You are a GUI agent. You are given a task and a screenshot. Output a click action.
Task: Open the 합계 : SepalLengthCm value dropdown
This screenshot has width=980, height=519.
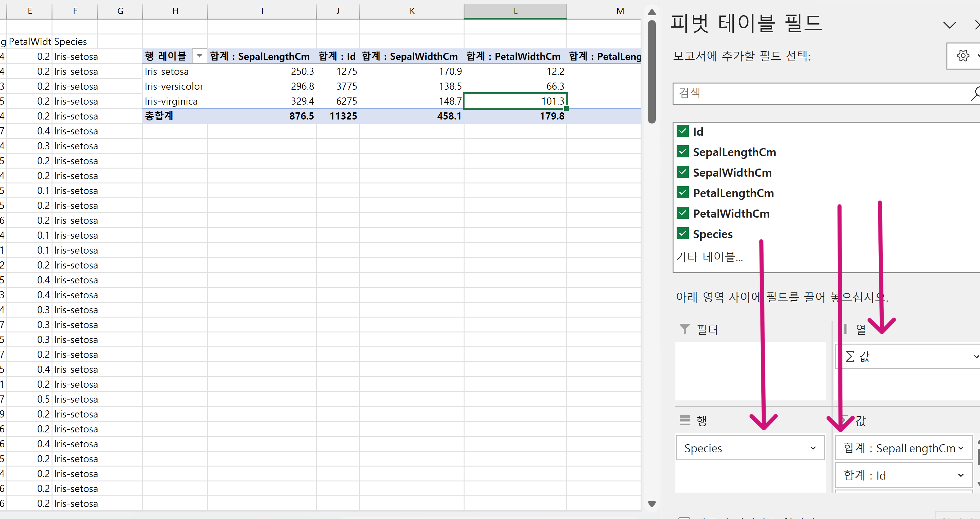point(961,448)
